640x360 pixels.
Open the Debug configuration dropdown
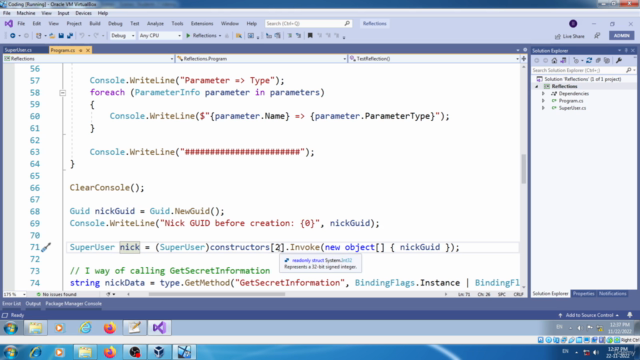[122, 36]
